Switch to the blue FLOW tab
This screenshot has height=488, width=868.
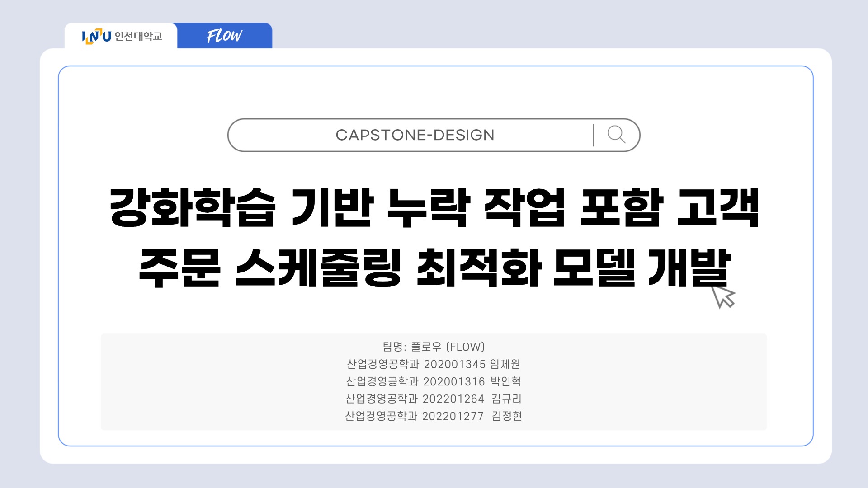tap(225, 36)
